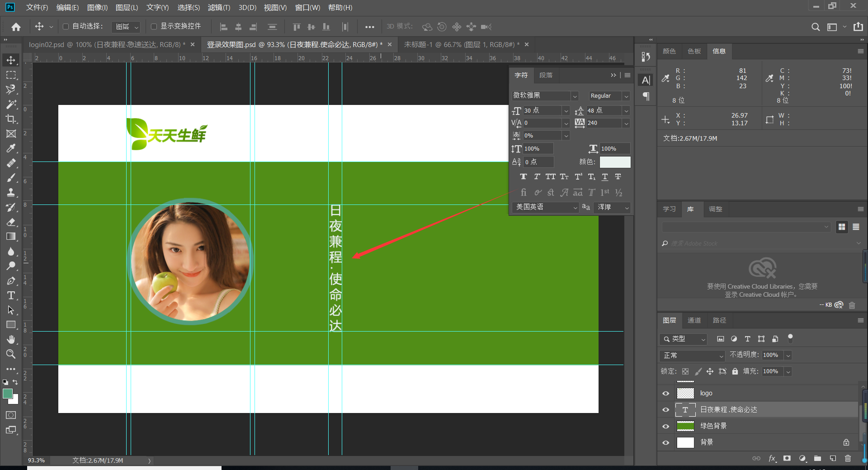
Task: Click the text 颜色 color swatch
Action: [x=615, y=162]
